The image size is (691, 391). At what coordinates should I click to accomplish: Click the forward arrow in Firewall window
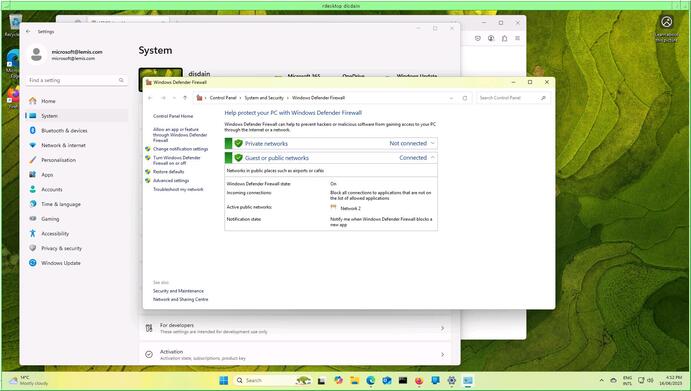(163, 98)
